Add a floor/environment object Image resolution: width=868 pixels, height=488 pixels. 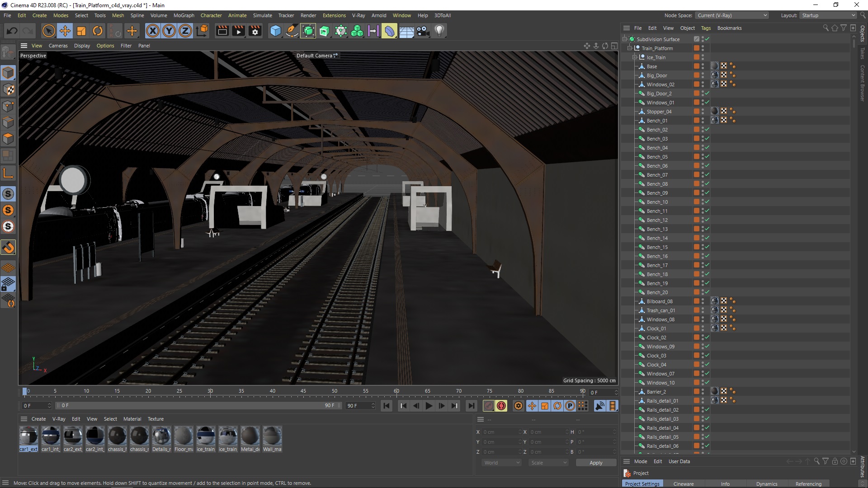coord(406,31)
